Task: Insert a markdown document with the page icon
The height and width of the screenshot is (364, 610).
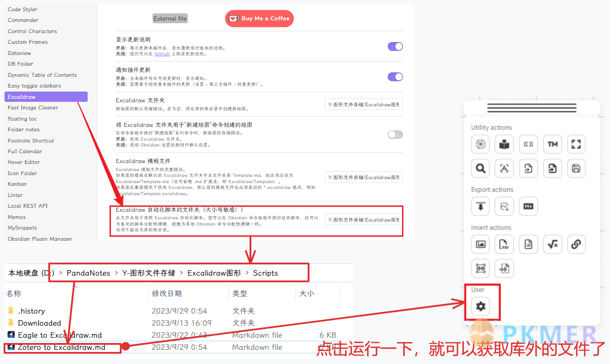Action: coord(528,244)
